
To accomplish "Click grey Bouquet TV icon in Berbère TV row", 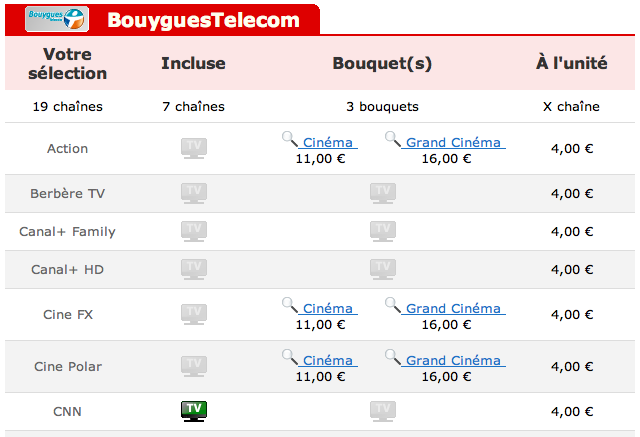I will click(383, 193).
